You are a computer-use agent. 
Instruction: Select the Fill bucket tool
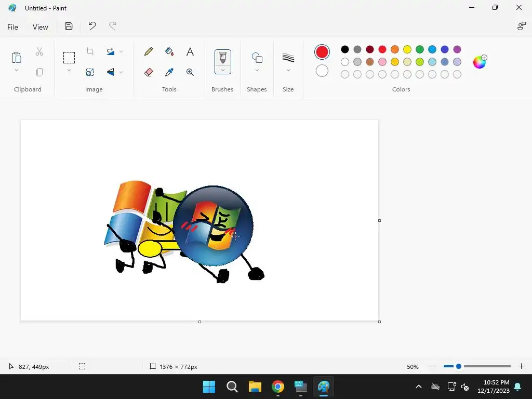tap(169, 51)
